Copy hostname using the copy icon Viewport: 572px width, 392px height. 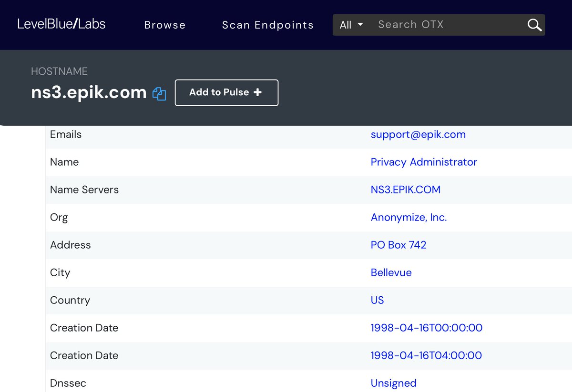point(159,94)
